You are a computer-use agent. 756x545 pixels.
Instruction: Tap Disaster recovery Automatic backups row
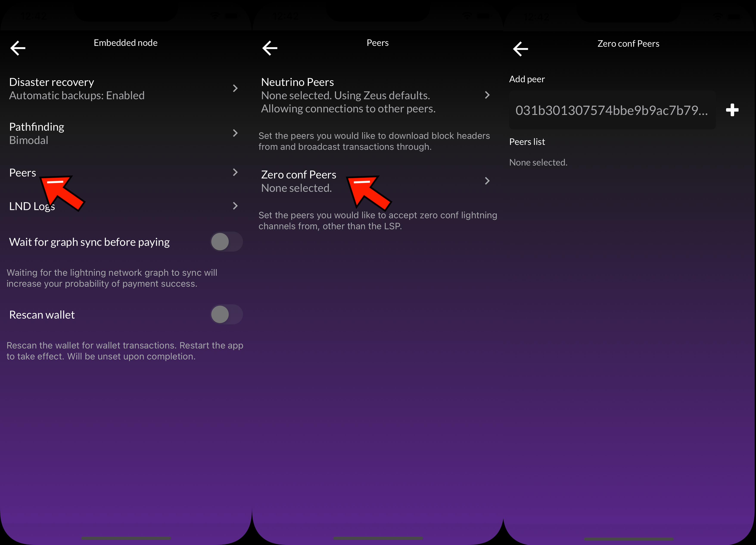coord(77,89)
